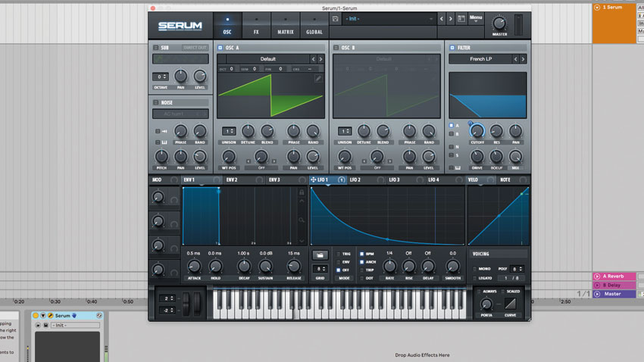644x362 pixels.
Task: Open the Serum device wrench in Ableton
Action: 51,316
